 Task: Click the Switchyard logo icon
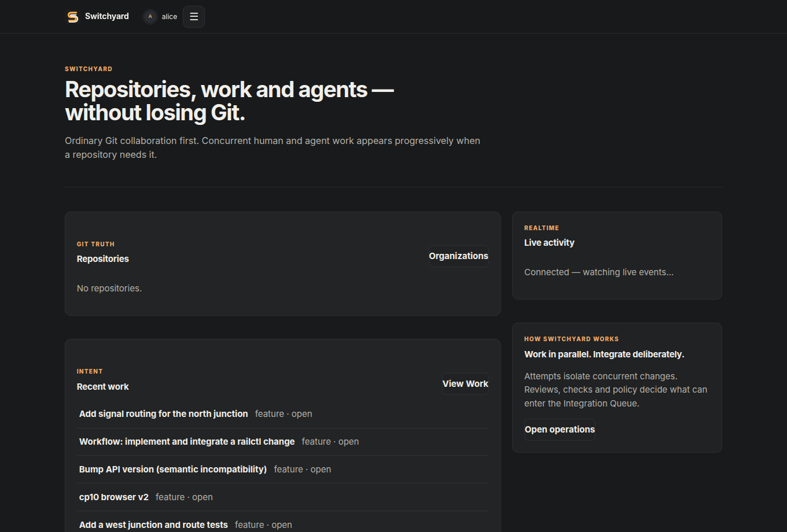tap(73, 17)
